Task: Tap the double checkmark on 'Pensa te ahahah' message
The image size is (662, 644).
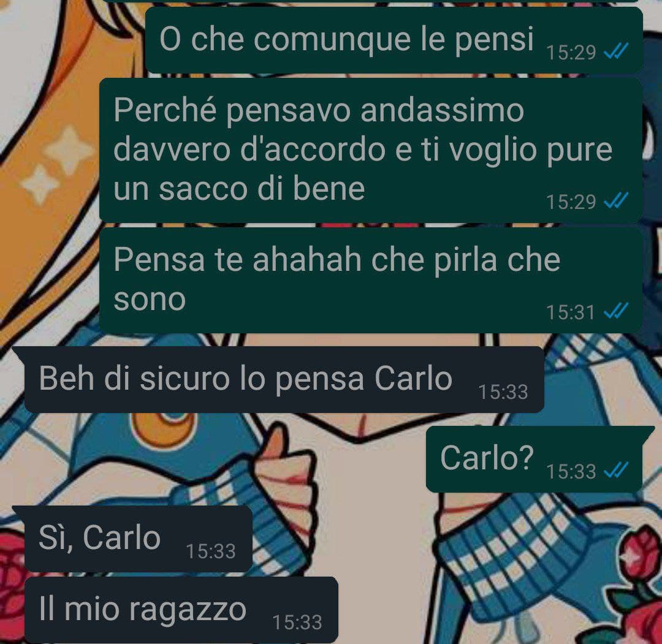Action: click(x=616, y=312)
